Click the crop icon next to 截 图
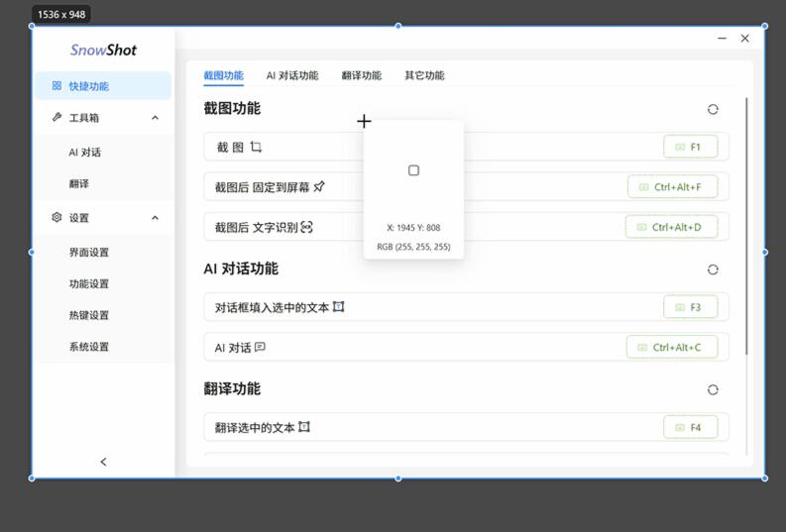 click(256, 147)
